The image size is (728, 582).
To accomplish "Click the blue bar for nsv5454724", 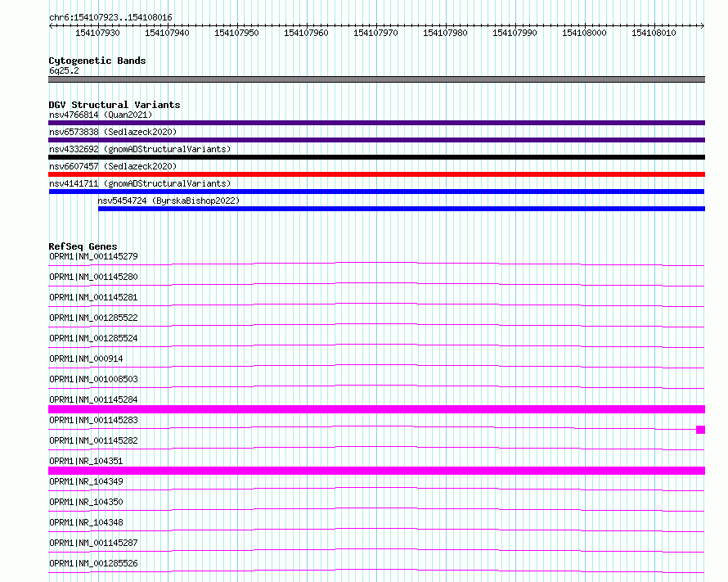I will 402,209.
